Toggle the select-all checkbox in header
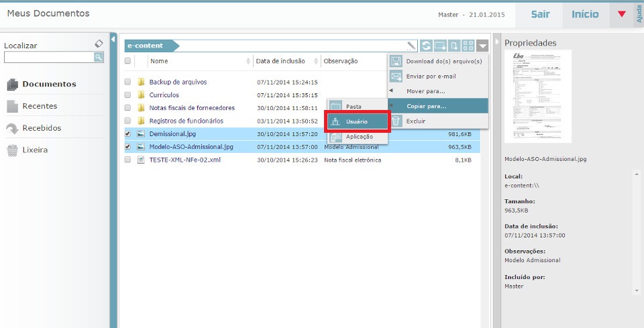 pos(128,61)
